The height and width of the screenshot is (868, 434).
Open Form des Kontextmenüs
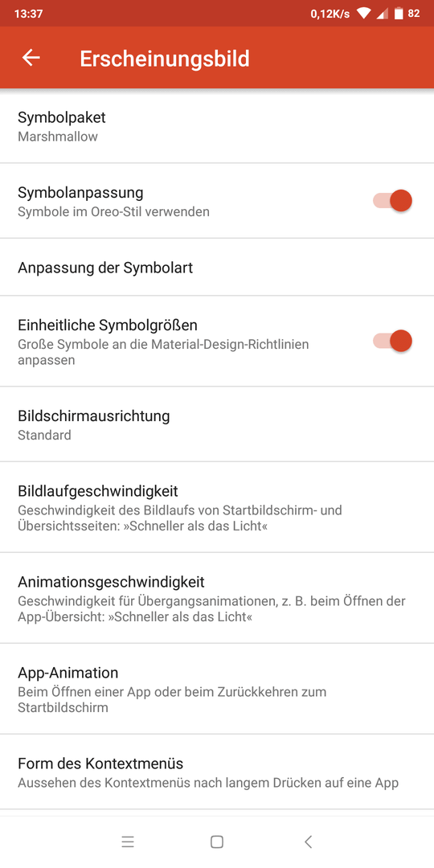pyautogui.click(x=217, y=772)
